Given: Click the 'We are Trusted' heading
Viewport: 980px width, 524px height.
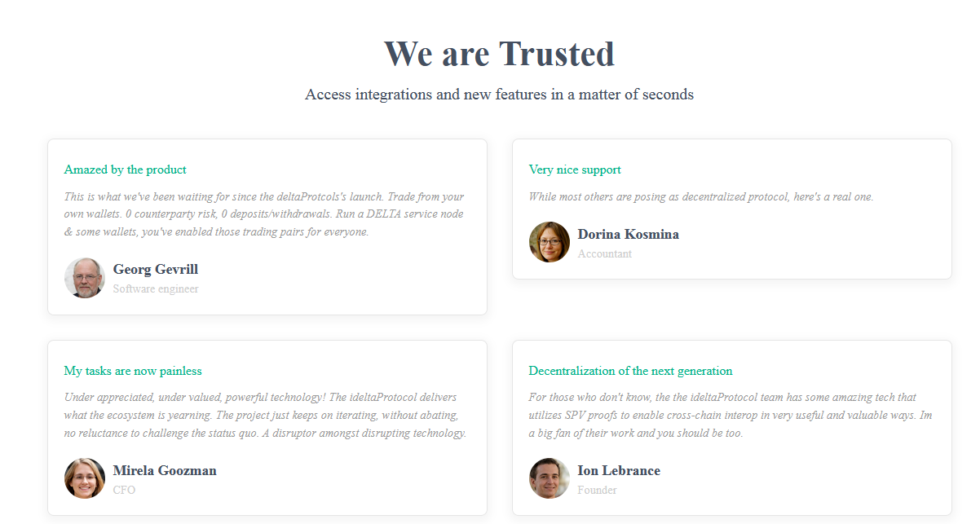Looking at the screenshot, I should (499, 54).
